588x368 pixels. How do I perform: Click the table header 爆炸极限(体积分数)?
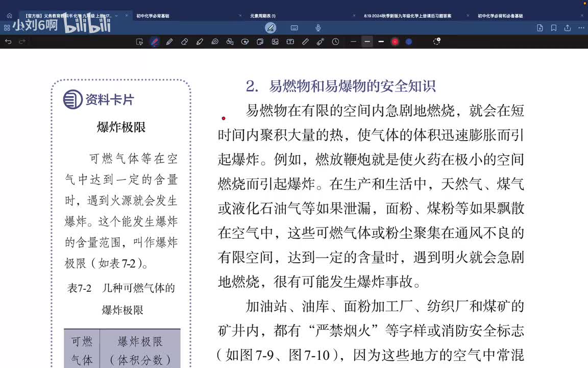coord(140,350)
